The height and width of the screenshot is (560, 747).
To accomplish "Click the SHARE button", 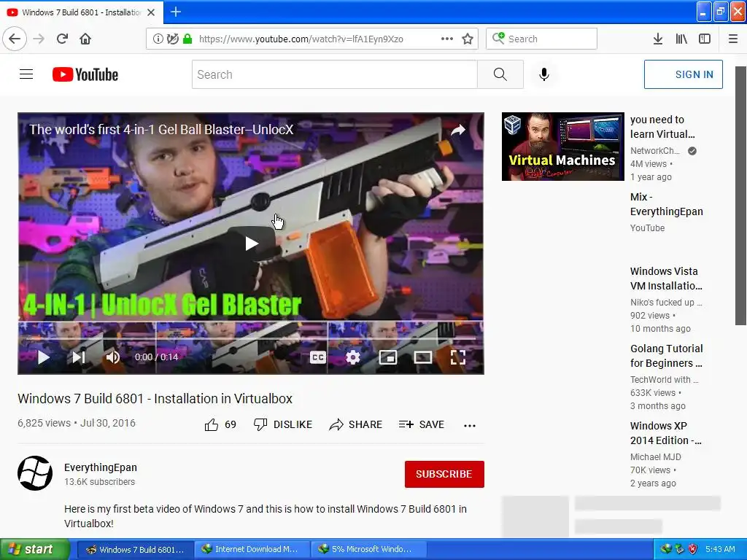I will 355,424.
